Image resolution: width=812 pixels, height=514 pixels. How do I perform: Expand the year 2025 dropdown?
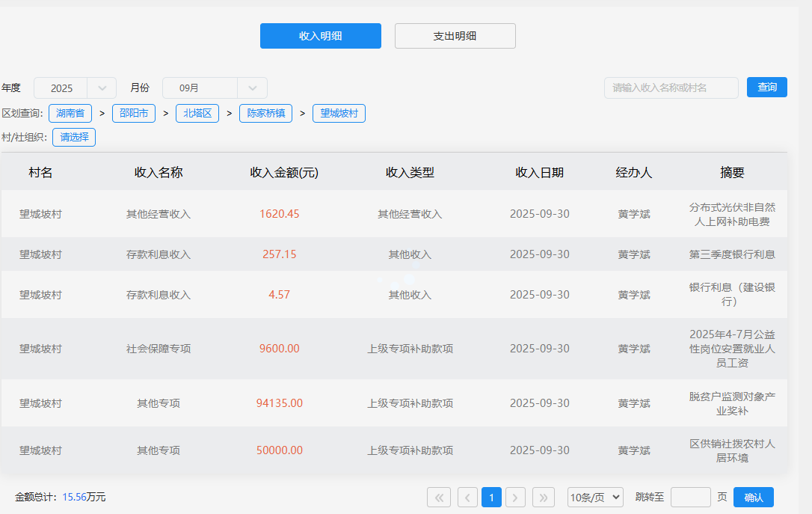(75, 88)
